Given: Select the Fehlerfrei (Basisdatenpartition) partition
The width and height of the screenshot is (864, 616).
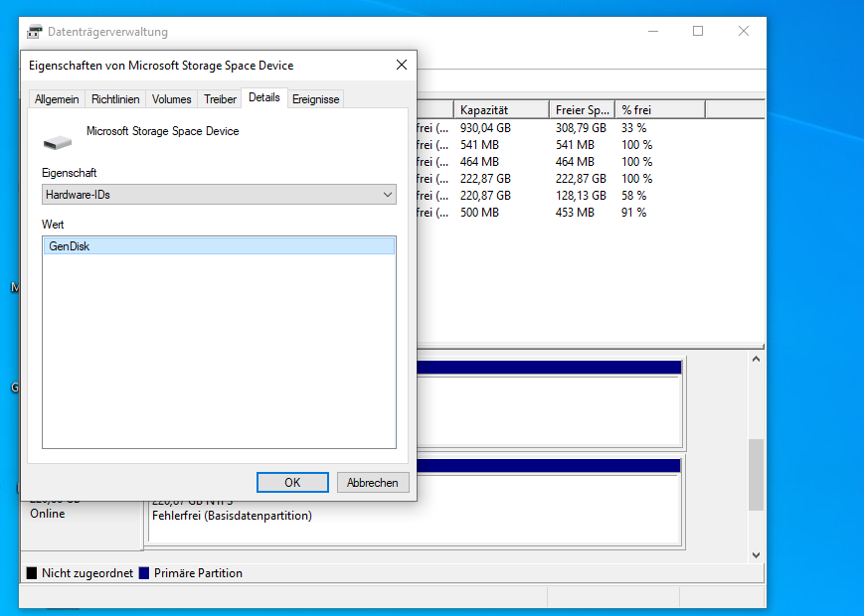Looking at the screenshot, I should coord(232,516).
